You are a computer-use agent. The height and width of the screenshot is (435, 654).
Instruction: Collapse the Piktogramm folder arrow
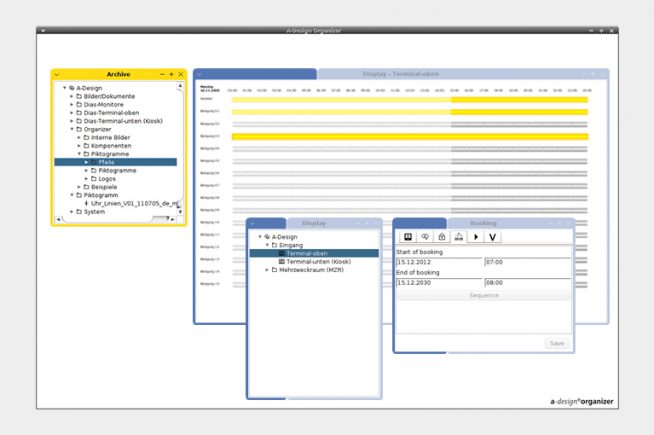(72, 195)
